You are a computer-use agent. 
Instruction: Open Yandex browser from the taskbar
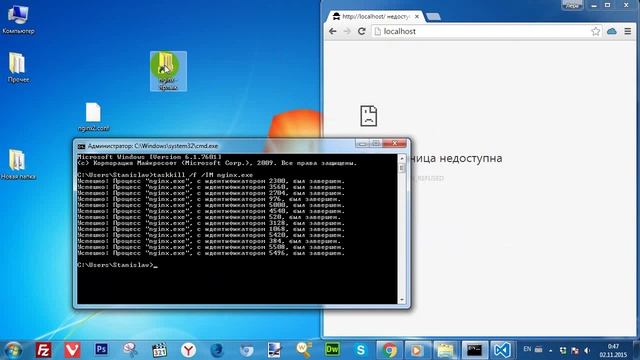tap(188, 350)
